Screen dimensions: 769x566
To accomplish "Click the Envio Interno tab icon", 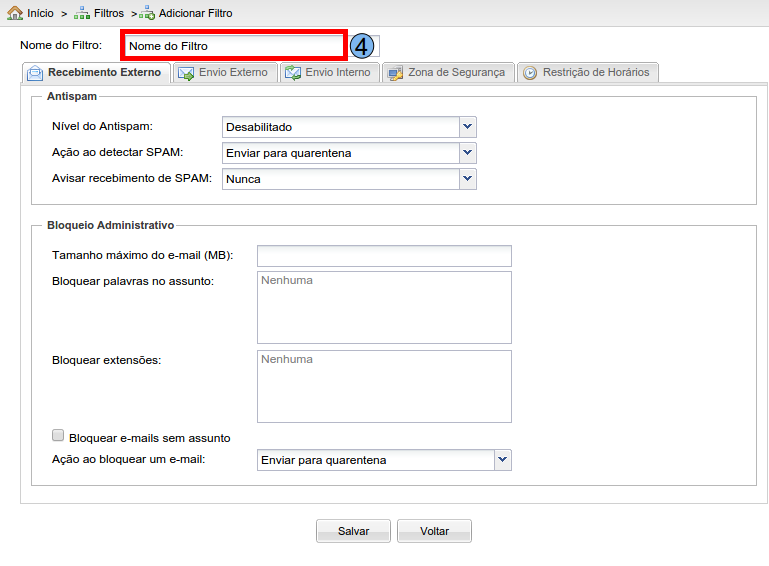I will [x=292, y=73].
